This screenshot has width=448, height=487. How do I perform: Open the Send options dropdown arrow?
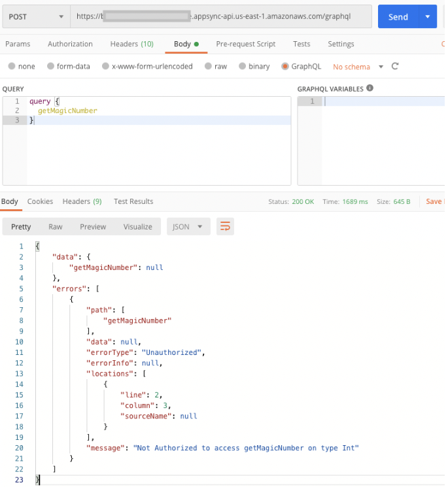click(428, 17)
